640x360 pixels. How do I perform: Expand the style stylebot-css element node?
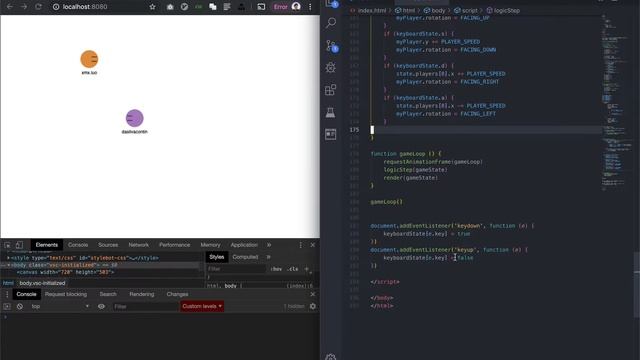pos(8,258)
